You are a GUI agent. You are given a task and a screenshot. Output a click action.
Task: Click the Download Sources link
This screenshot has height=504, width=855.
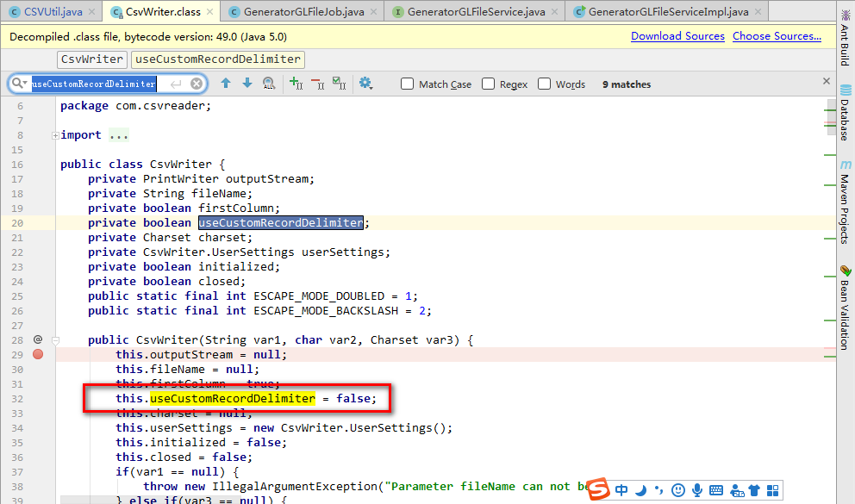677,36
